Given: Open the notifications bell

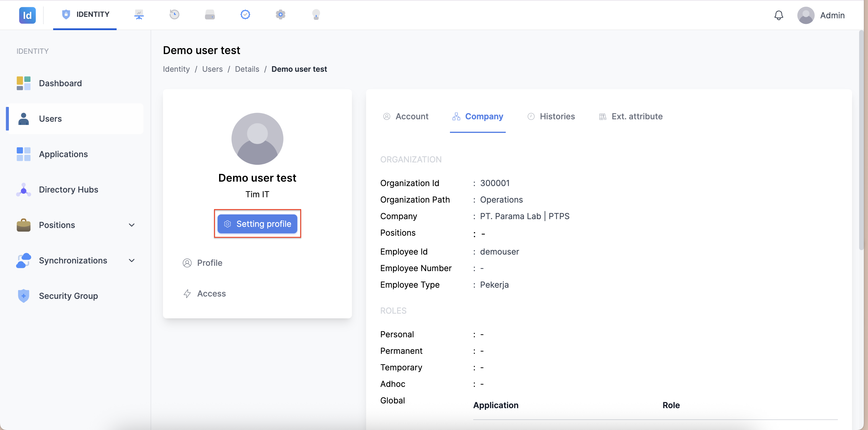Looking at the screenshot, I should 779,15.
